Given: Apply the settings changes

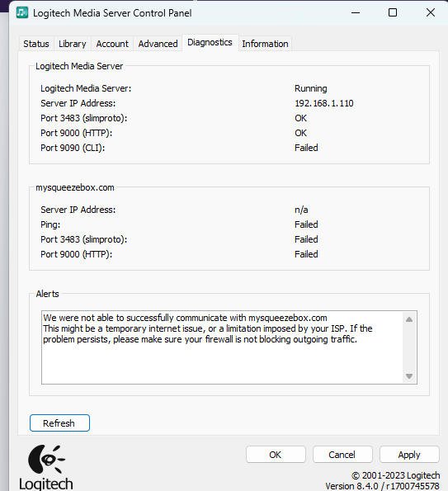Looking at the screenshot, I should [x=409, y=455].
